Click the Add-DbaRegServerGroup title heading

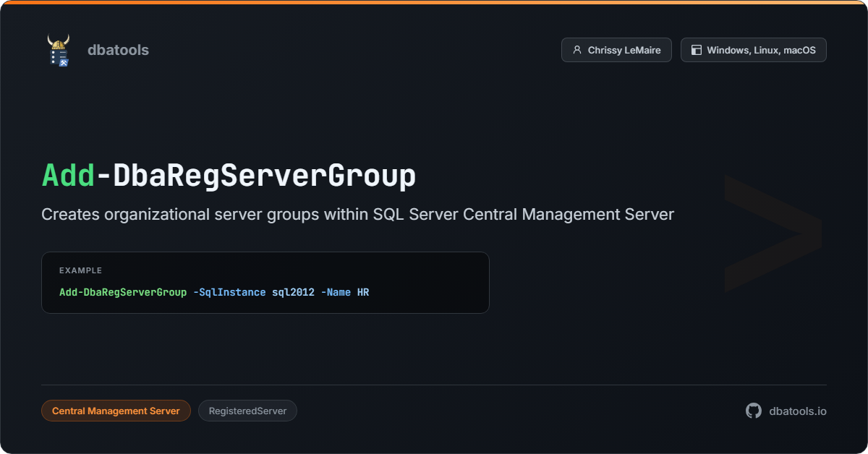click(229, 176)
